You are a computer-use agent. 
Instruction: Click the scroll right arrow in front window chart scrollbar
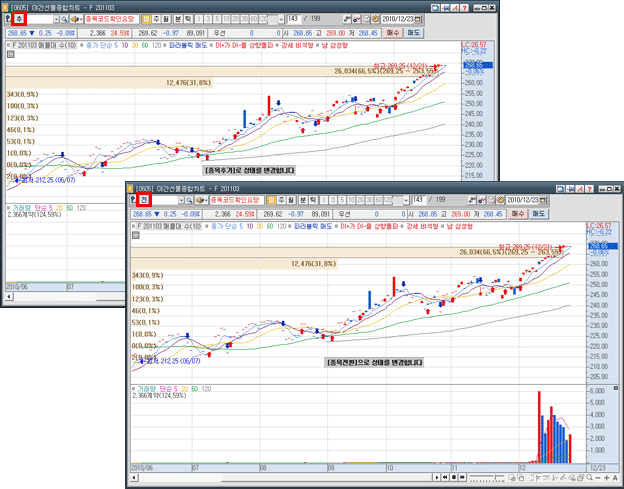[x=437, y=477]
